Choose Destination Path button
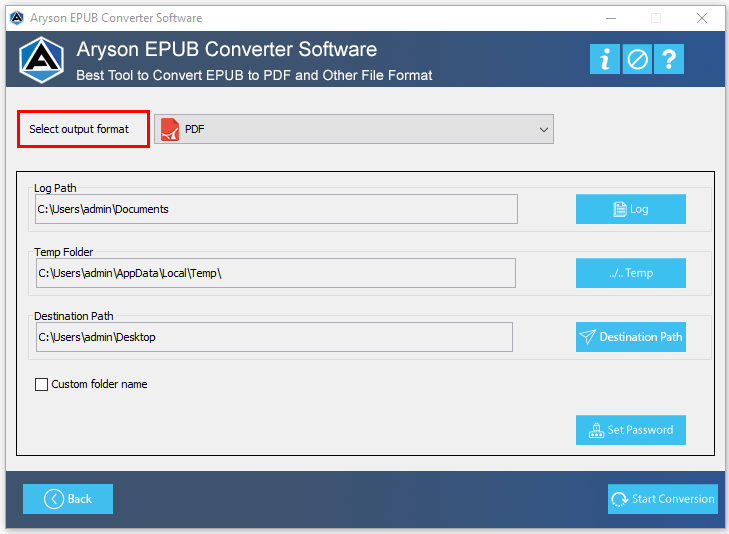Image resolution: width=729 pixels, height=534 pixels. (630, 337)
